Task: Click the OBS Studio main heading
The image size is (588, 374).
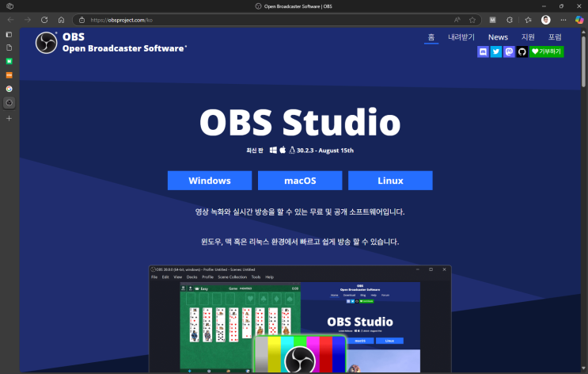Action: click(300, 122)
